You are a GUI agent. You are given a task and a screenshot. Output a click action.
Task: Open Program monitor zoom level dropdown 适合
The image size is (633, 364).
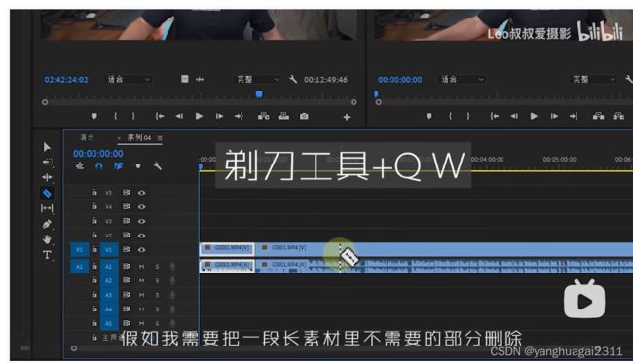[x=463, y=80]
